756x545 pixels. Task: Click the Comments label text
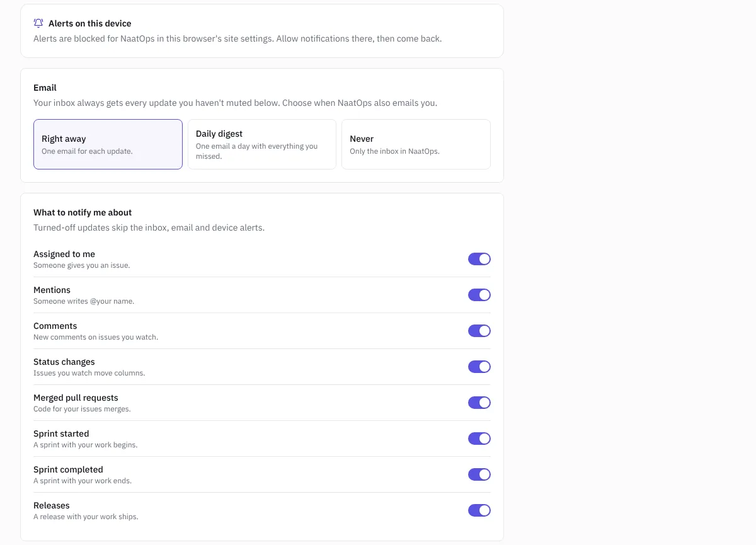55,326
